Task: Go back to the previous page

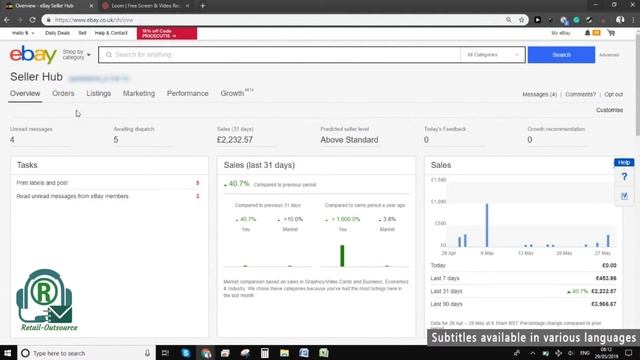Action: coord(7,20)
